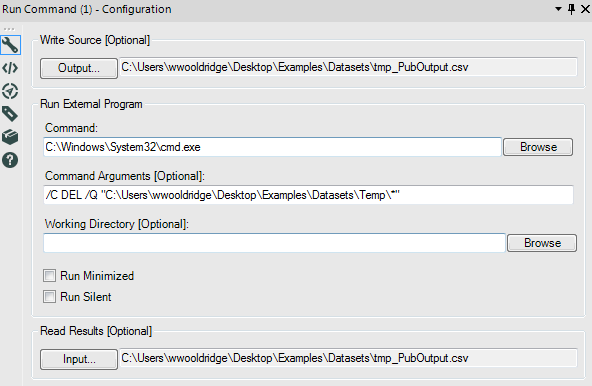Browse for the Command executable
Image resolution: width=592 pixels, height=386 pixels.
(x=538, y=147)
